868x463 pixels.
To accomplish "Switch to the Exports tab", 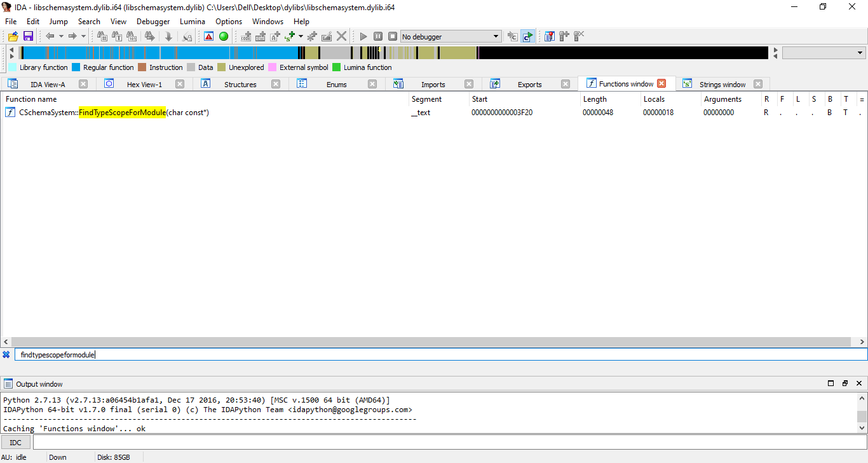I will click(x=529, y=84).
